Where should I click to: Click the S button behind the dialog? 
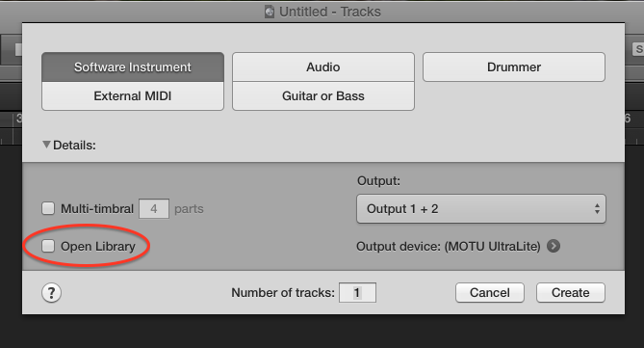tap(638, 49)
